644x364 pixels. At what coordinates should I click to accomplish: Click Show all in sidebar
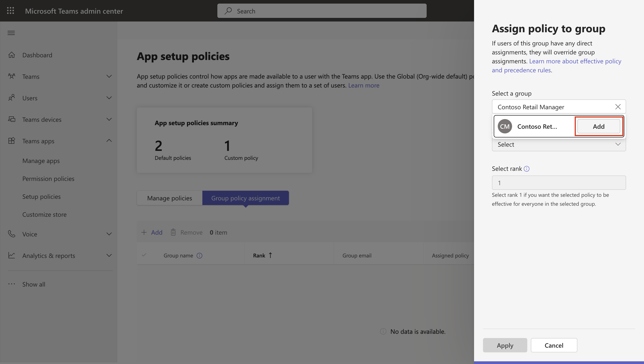(x=34, y=284)
